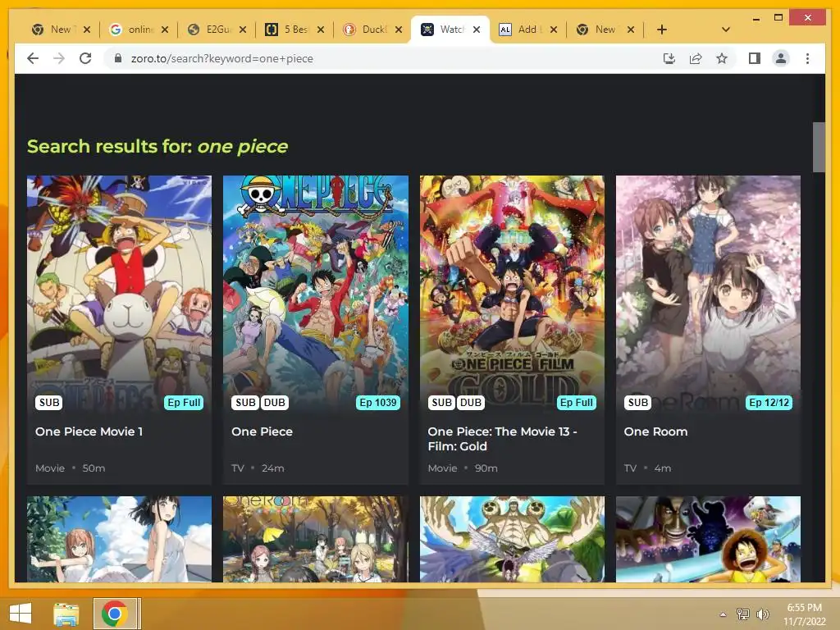The height and width of the screenshot is (630, 840).
Task: Open the One Room poster
Action: point(708,294)
